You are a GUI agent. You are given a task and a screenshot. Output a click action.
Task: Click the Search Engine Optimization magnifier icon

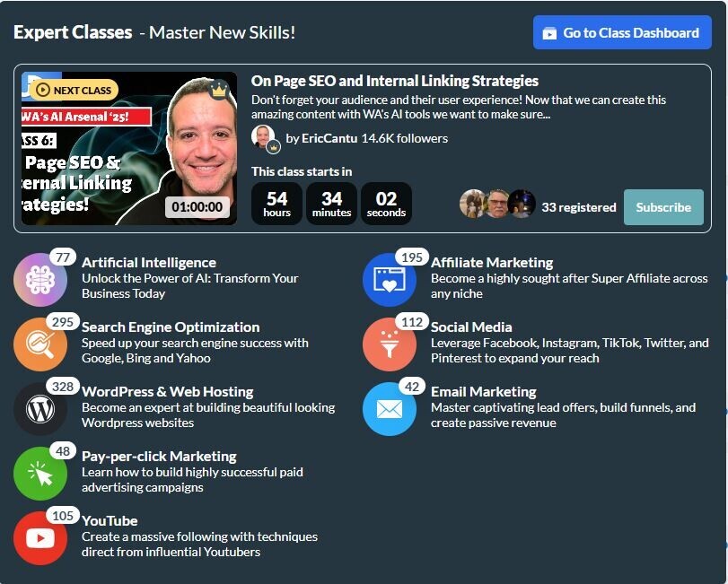(40, 344)
